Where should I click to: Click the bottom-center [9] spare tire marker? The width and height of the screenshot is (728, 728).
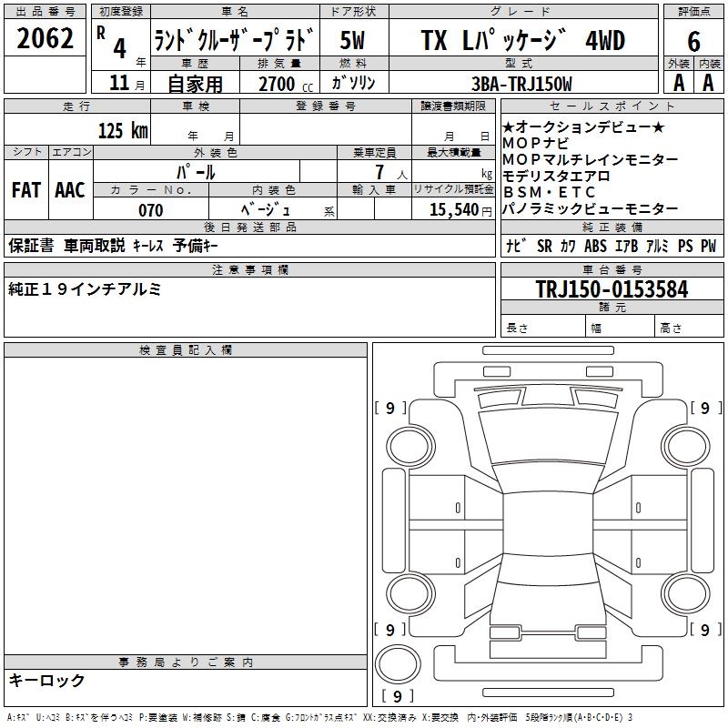[x=397, y=696]
